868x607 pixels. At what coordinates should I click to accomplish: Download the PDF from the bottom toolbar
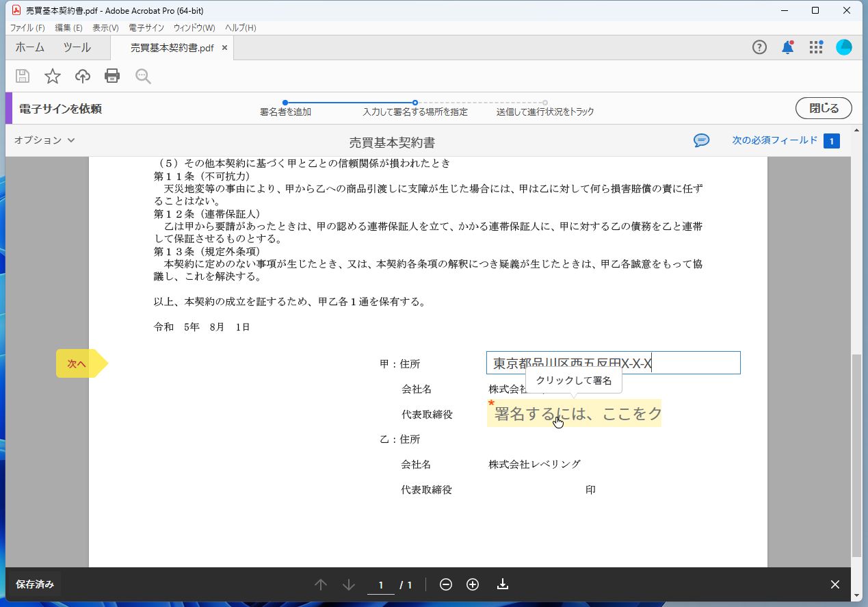click(503, 584)
